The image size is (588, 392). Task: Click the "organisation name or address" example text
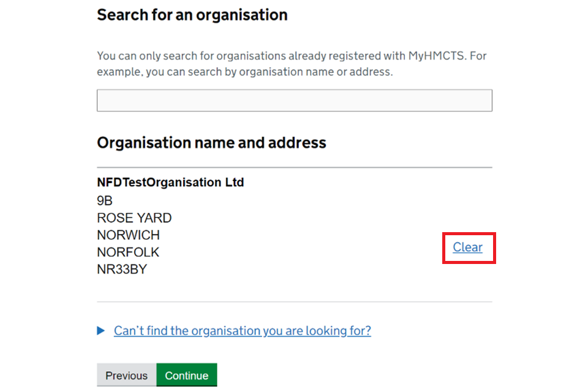tap(315, 72)
